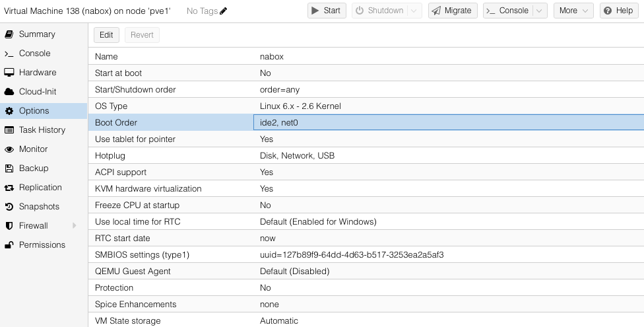
Task: Click the Permissions unlock icon
Action: point(9,245)
